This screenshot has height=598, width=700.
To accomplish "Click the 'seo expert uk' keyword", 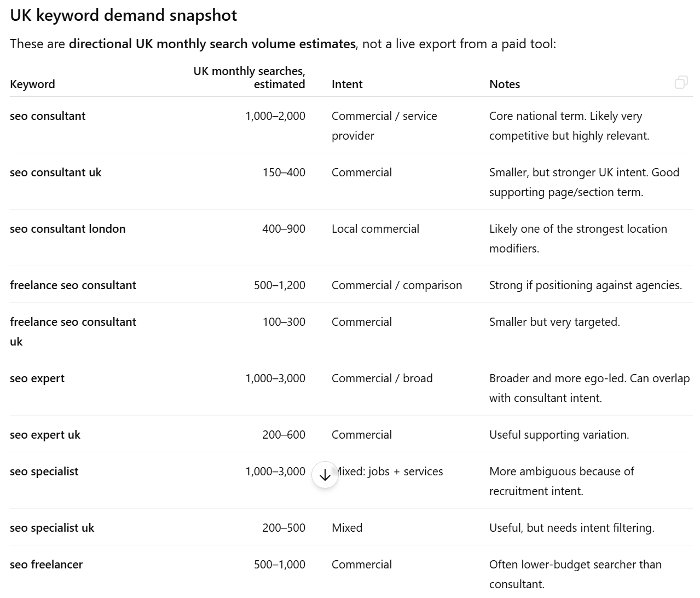I will coord(45,435).
